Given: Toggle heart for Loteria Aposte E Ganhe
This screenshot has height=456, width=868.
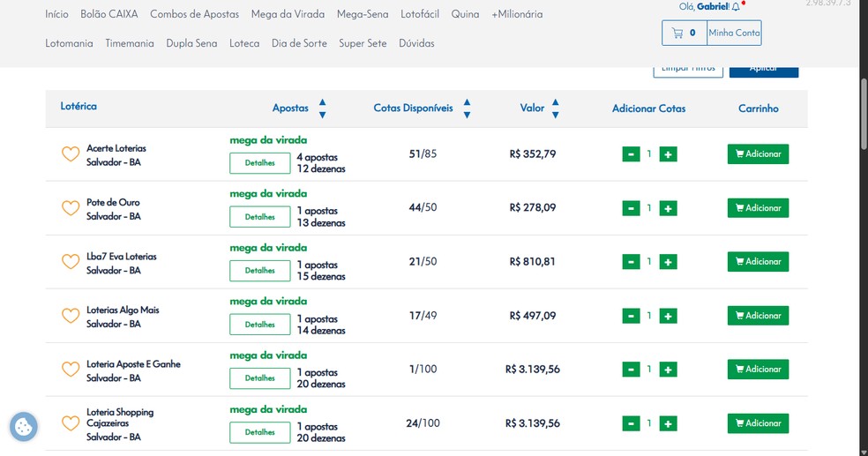Looking at the screenshot, I should (x=71, y=370).
